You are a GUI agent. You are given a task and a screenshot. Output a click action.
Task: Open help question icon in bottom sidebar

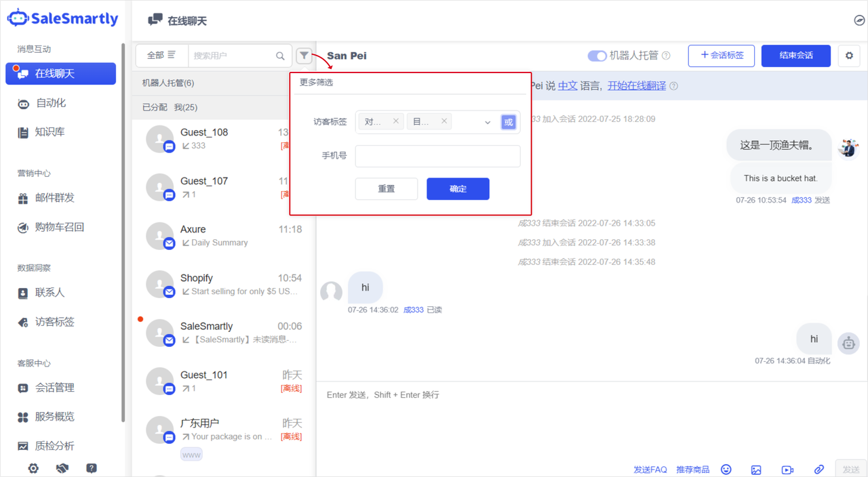92,468
